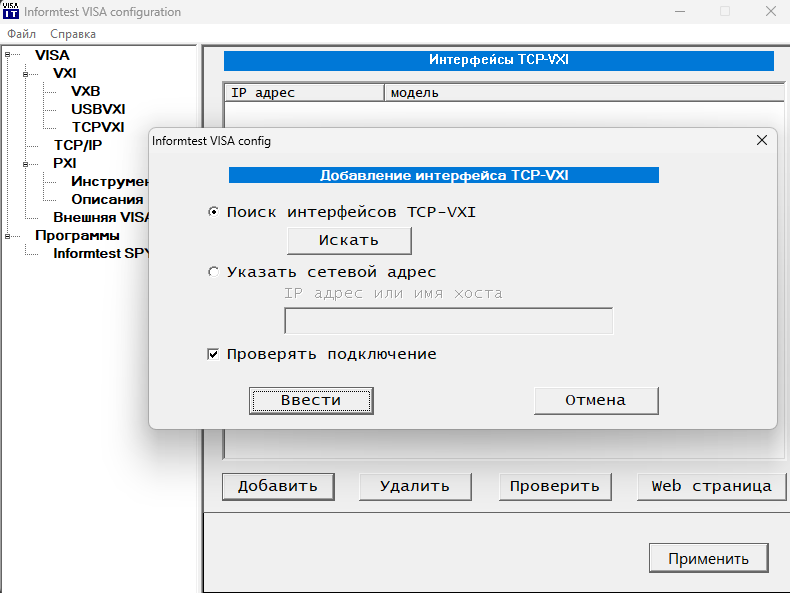
Task: Select VXB tree item
Action: (x=86, y=91)
